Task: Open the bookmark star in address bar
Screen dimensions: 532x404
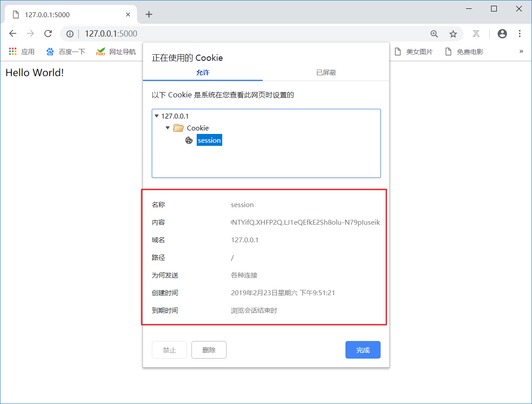Action: [453, 33]
